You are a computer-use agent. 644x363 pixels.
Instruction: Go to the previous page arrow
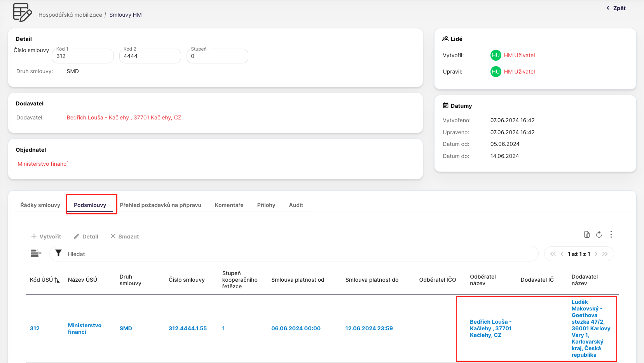click(x=562, y=254)
